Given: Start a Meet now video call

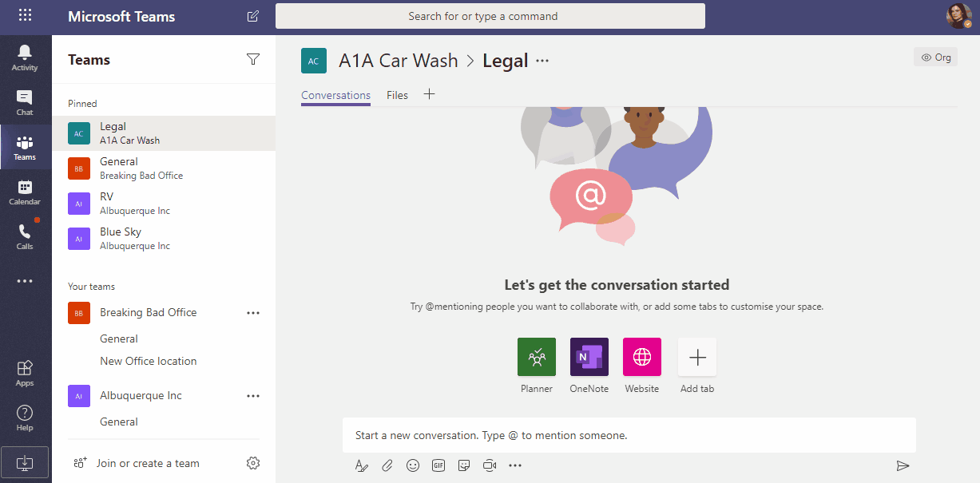Looking at the screenshot, I should point(490,465).
